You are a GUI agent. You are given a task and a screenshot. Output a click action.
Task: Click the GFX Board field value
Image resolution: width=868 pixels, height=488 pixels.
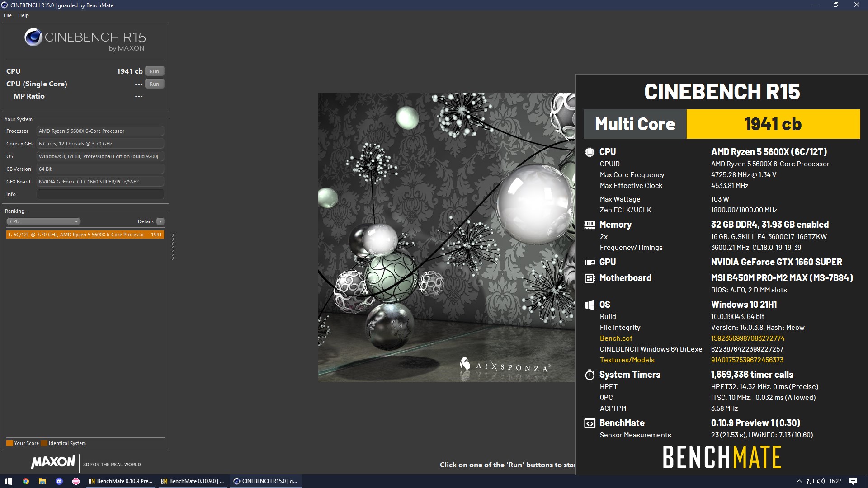[100, 182]
